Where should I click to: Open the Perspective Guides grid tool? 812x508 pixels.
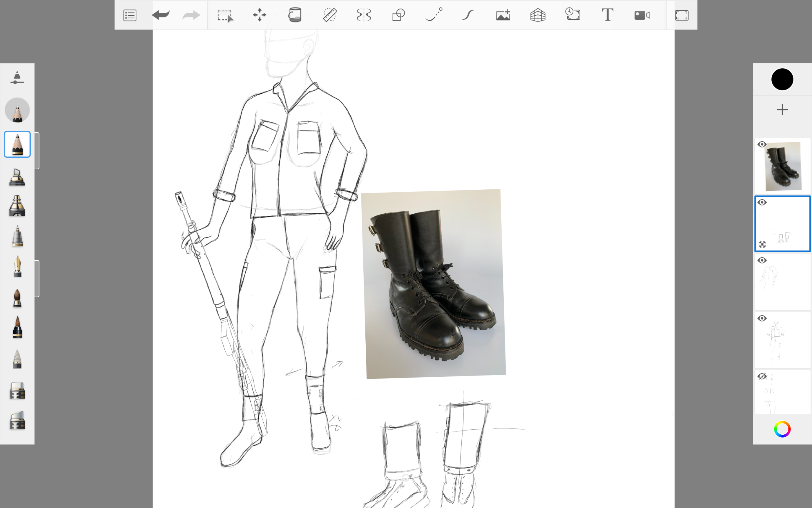pos(538,15)
